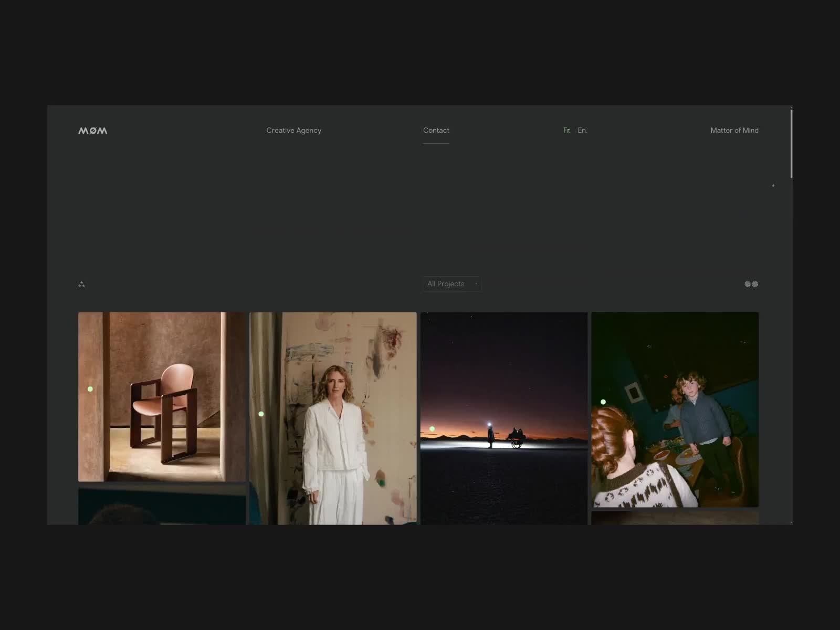Switch language to Fr.
840x630 pixels.
point(566,130)
